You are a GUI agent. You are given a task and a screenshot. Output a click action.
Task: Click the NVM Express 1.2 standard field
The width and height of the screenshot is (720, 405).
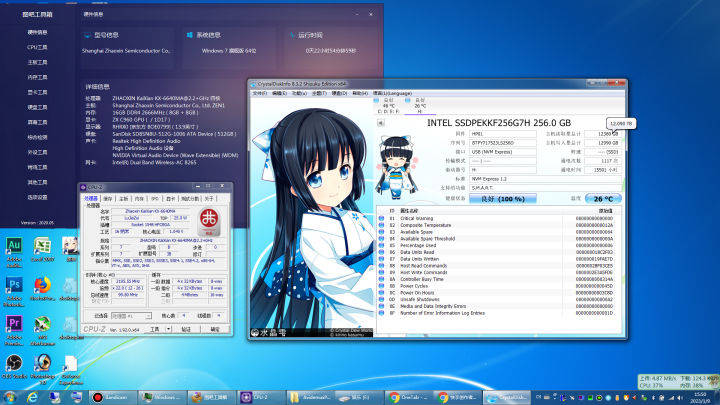point(545,179)
